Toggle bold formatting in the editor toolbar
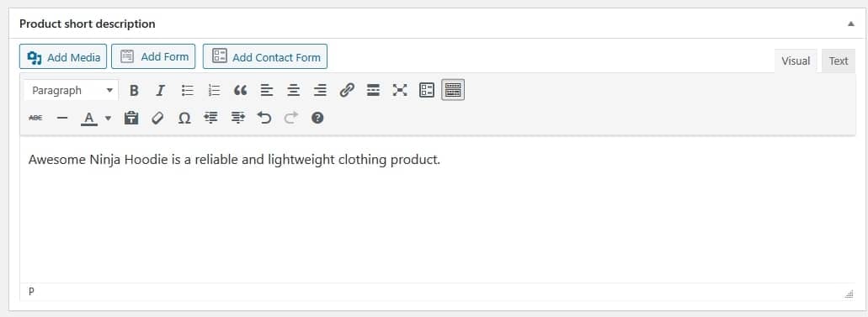This screenshot has width=868, height=317. (x=133, y=90)
